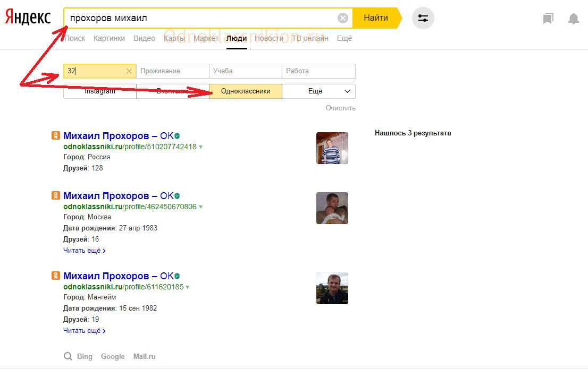Open profile photo of the Россия result

(x=332, y=148)
